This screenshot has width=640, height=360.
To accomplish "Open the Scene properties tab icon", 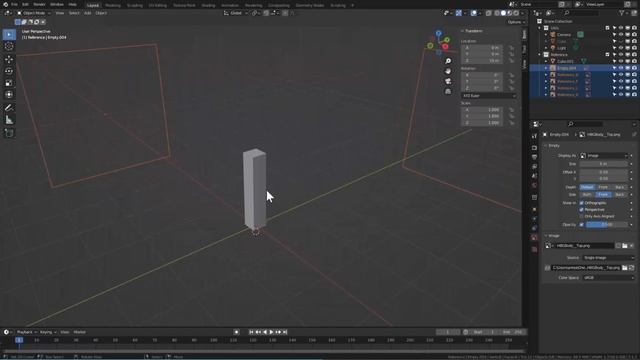I will 534,176.
